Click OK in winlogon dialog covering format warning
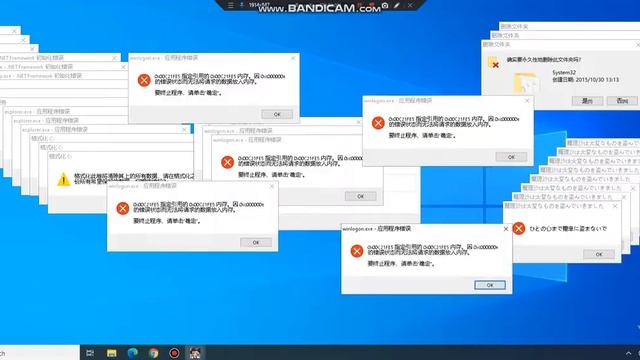Image resolution: width=640 pixels, height=360 pixels. pyautogui.click(x=256, y=242)
